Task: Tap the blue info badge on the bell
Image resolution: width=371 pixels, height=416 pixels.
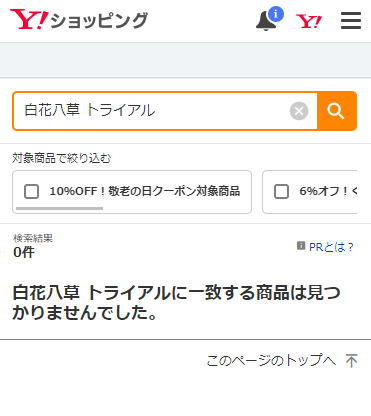Action: (276, 14)
